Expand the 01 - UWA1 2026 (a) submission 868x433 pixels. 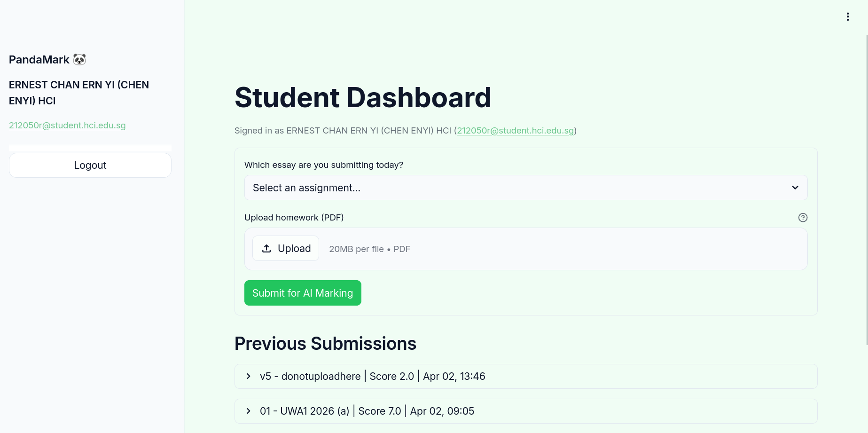pyautogui.click(x=249, y=411)
